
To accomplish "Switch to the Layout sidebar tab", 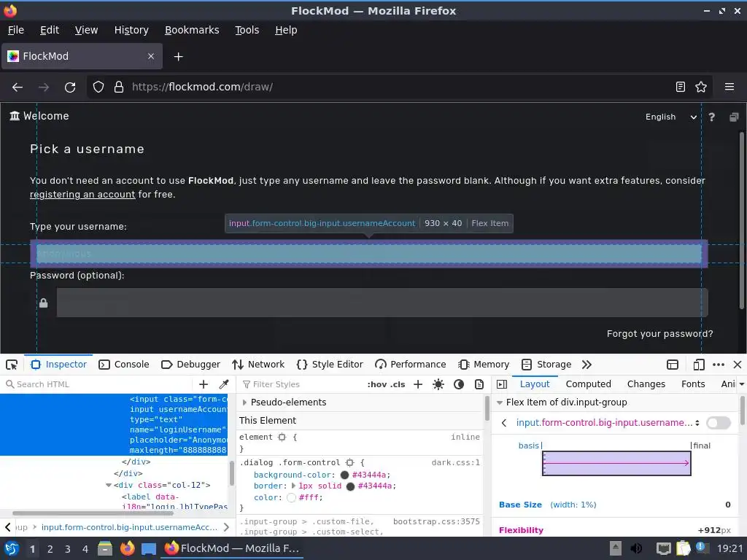I will tap(535, 384).
